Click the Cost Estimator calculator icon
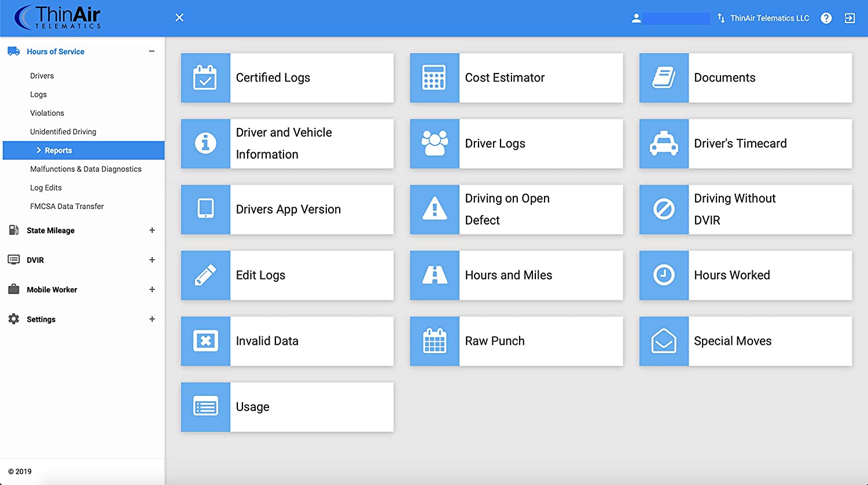The image size is (868, 485). point(435,78)
